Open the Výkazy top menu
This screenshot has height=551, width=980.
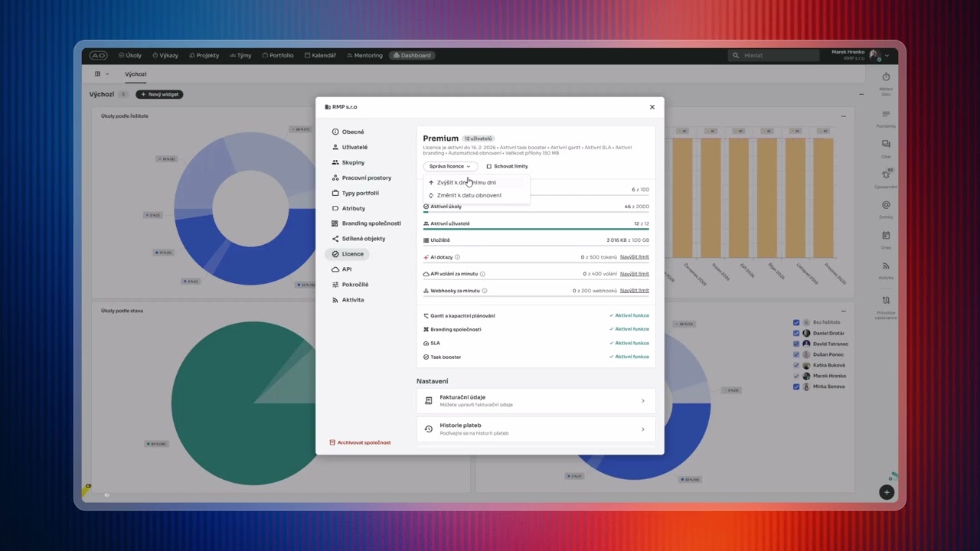point(165,55)
